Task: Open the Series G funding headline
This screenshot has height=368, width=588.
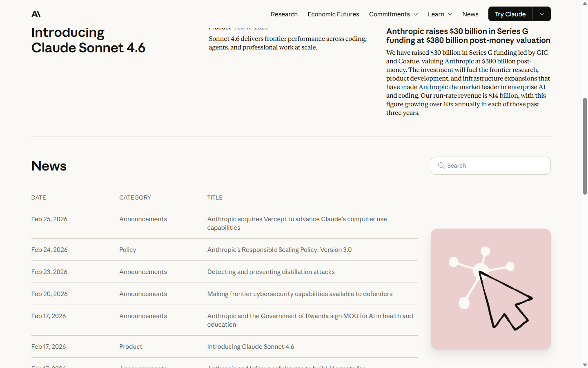Action: click(468, 36)
